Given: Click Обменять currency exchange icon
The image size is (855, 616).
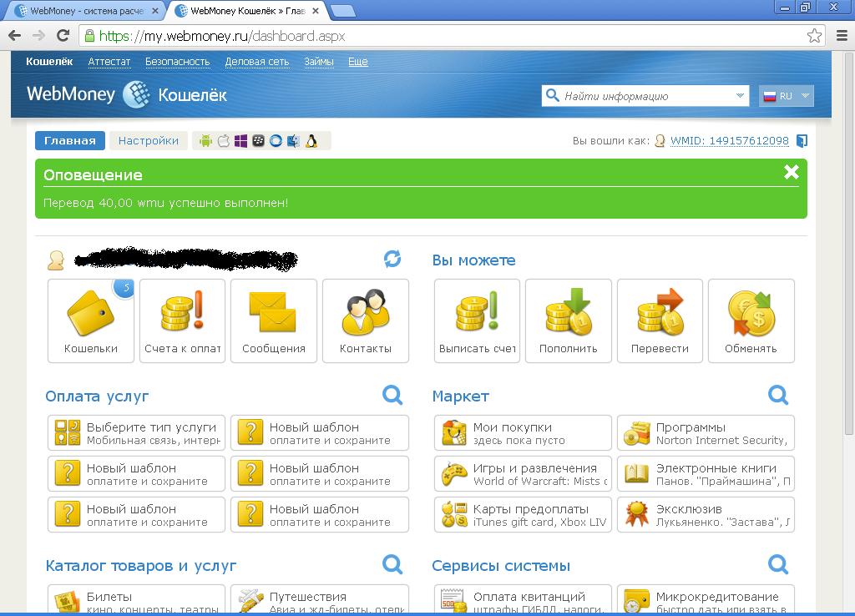Looking at the screenshot, I should pyautogui.click(x=751, y=321).
